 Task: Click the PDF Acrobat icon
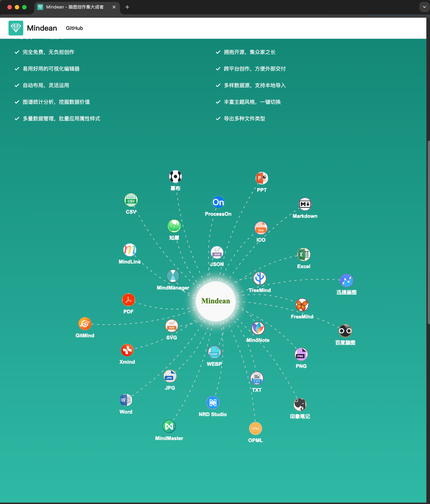(x=128, y=300)
